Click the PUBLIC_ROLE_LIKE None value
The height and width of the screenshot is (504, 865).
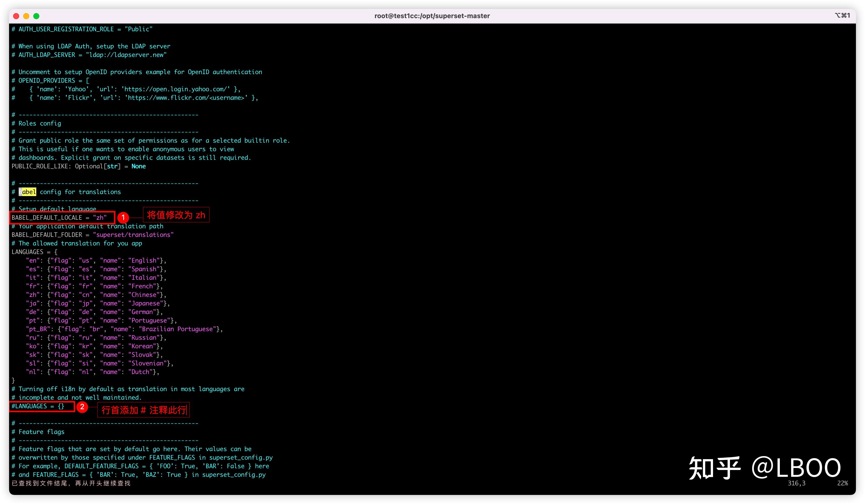click(138, 166)
